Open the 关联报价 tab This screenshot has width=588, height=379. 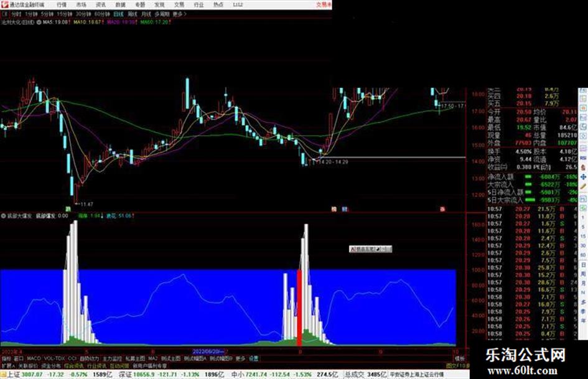click(x=28, y=365)
